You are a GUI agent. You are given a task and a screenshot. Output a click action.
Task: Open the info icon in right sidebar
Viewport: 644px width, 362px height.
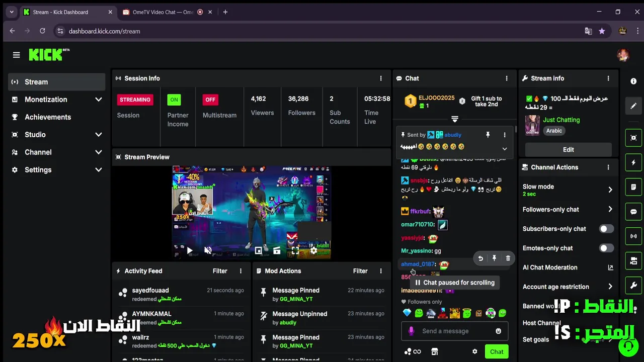click(633, 81)
